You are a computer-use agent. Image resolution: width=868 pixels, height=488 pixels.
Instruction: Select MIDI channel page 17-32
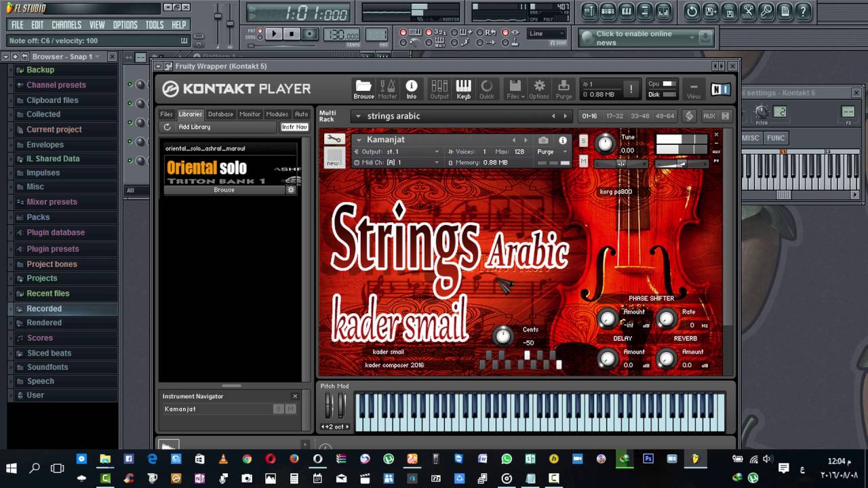click(x=615, y=116)
